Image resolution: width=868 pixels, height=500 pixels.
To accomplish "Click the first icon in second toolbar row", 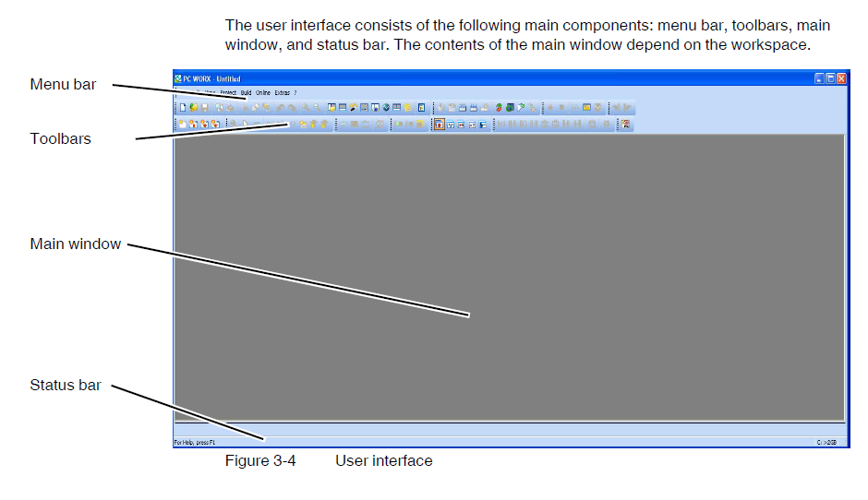I will tap(182, 124).
